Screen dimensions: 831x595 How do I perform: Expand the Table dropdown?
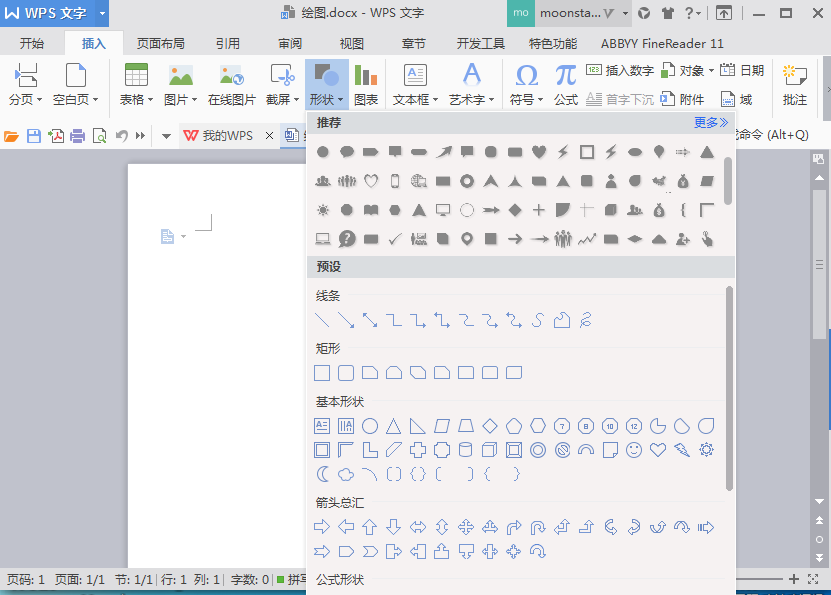[136, 84]
